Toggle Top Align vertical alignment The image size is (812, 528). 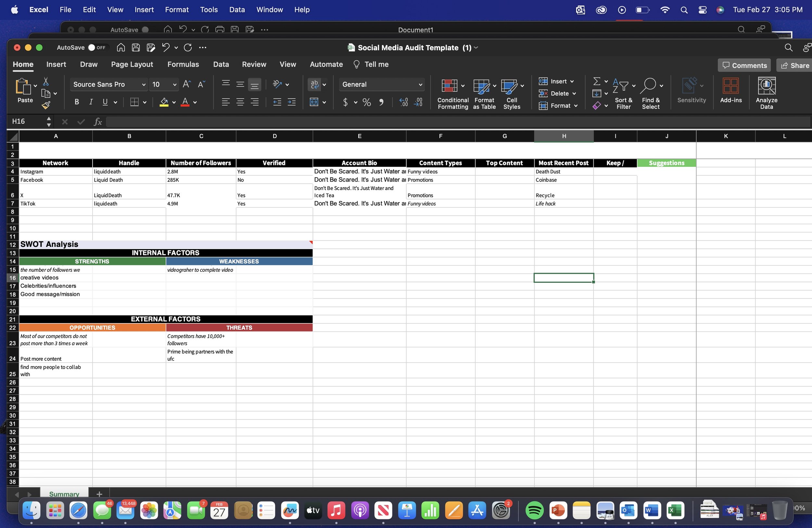[225, 84]
